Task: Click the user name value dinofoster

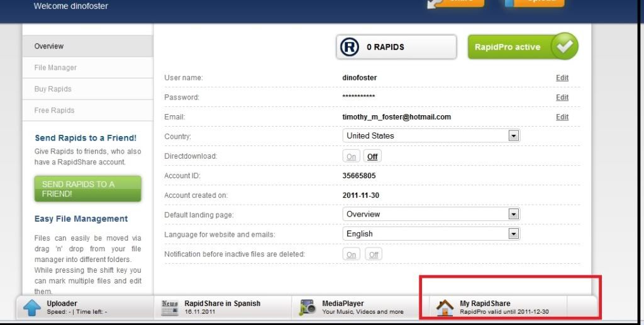Action: point(359,77)
